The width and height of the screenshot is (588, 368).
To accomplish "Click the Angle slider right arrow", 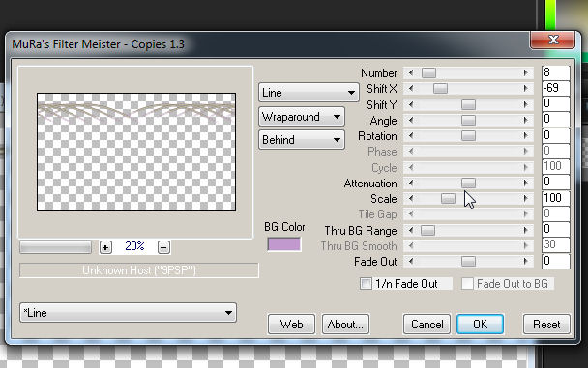I will [526, 120].
